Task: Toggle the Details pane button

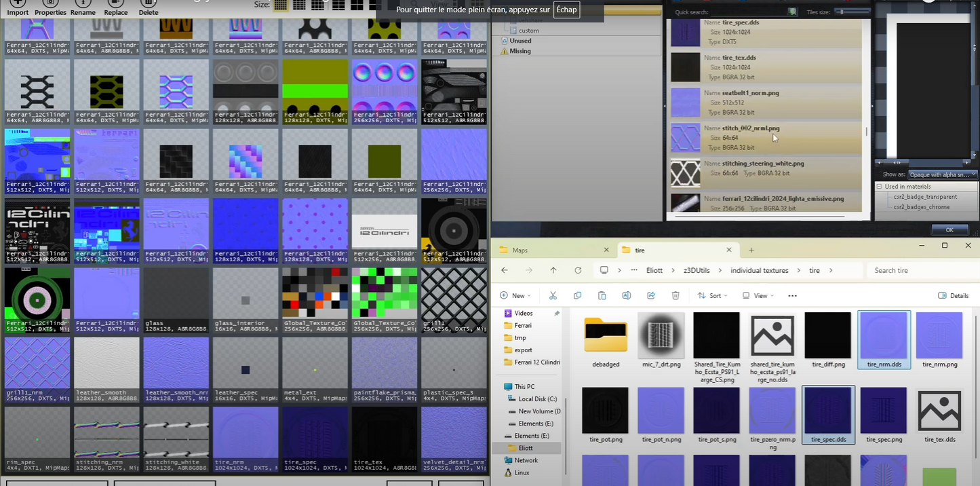Action: click(953, 295)
